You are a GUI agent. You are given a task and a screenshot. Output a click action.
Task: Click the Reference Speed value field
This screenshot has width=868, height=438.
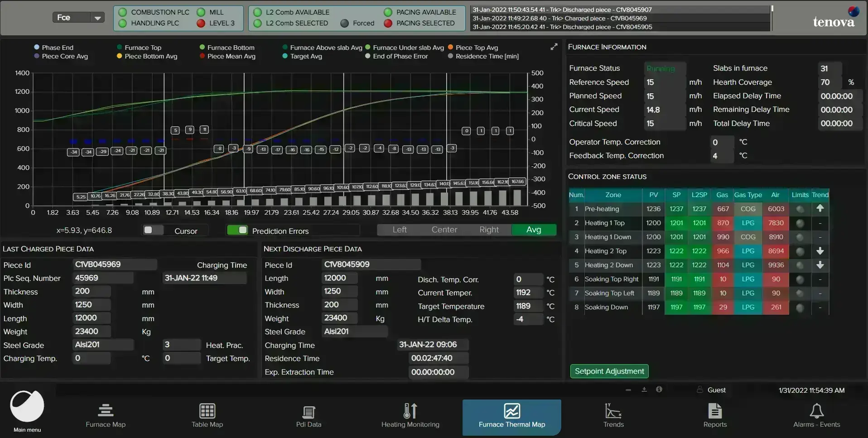coord(665,82)
